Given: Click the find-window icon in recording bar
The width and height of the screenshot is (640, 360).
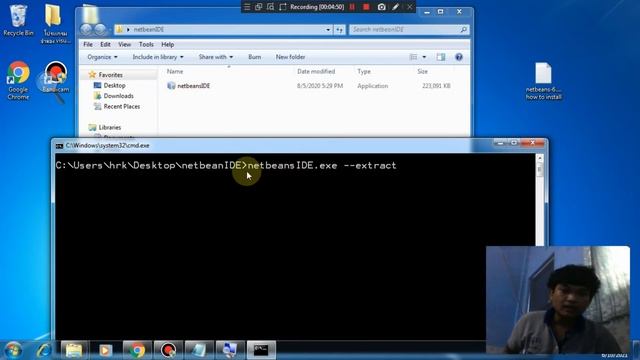Looking at the screenshot, I should tap(270, 7).
